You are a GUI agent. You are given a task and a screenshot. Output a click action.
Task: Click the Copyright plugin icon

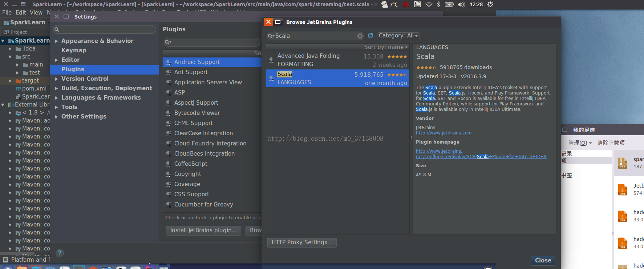coord(169,174)
